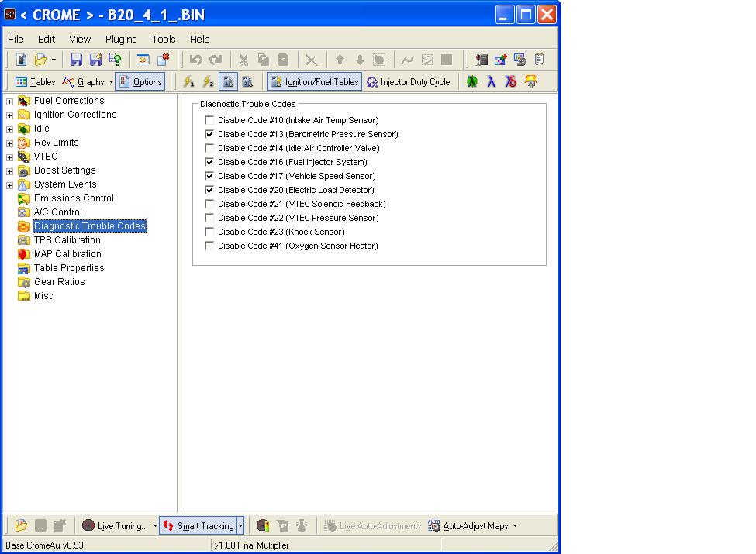Image resolution: width=756 pixels, height=554 pixels.
Task: Select the secondary ignition table lightning icon
Action: tap(208, 82)
